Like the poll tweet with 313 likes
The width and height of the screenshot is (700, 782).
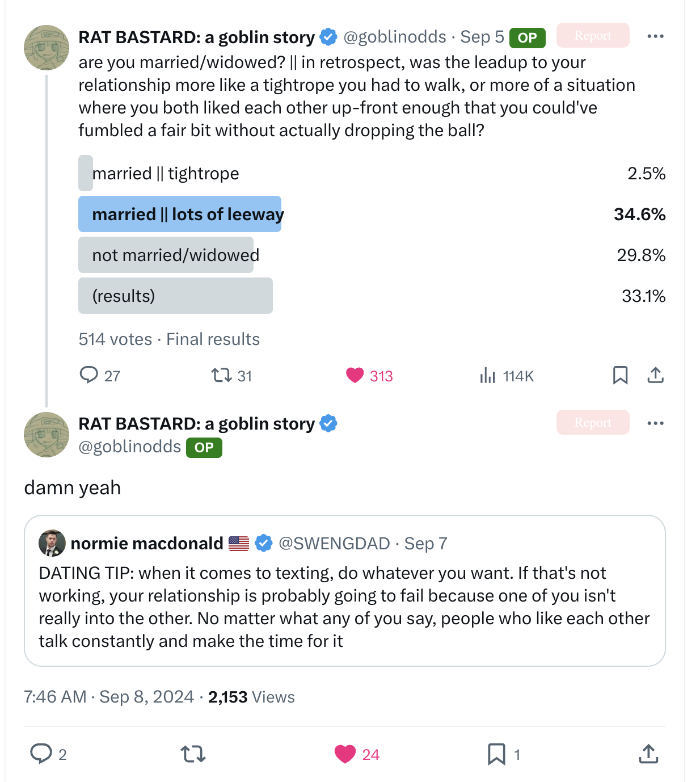pyautogui.click(x=355, y=375)
